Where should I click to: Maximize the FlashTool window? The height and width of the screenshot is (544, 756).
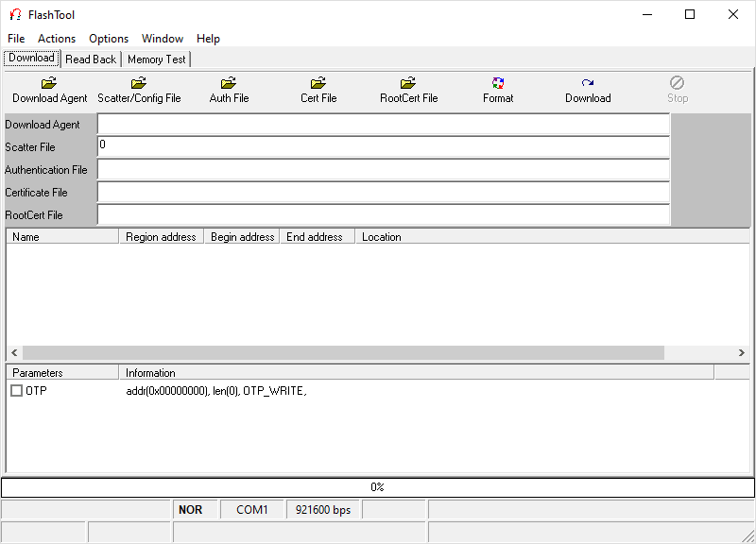pos(690,14)
